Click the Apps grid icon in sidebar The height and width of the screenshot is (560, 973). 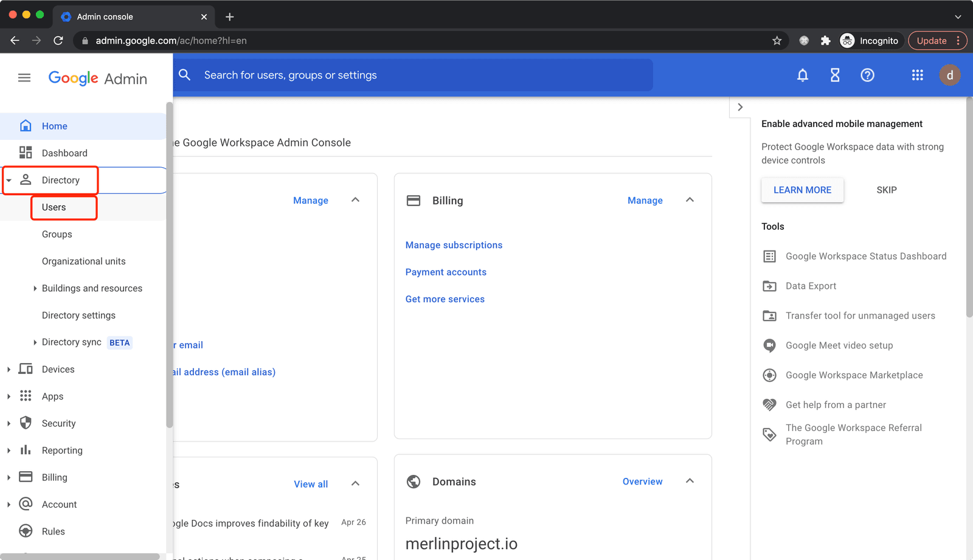click(x=26, y=396)
